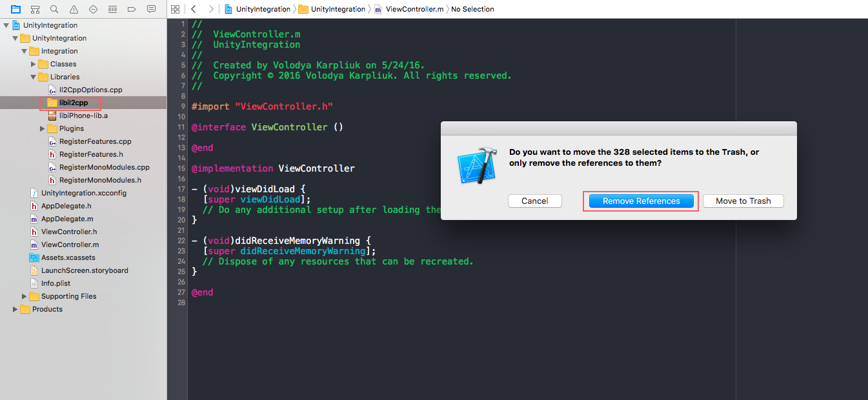The height and width of the screenshot is (400, 868).
Task: Expand the Classes folder
Action: [x=34, y=64]
